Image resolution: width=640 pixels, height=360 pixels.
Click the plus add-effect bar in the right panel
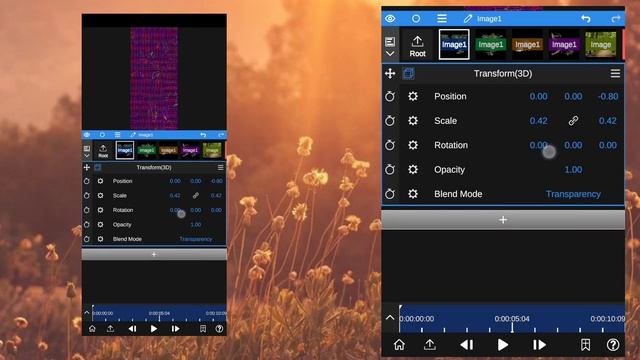(x=503, y=220)
